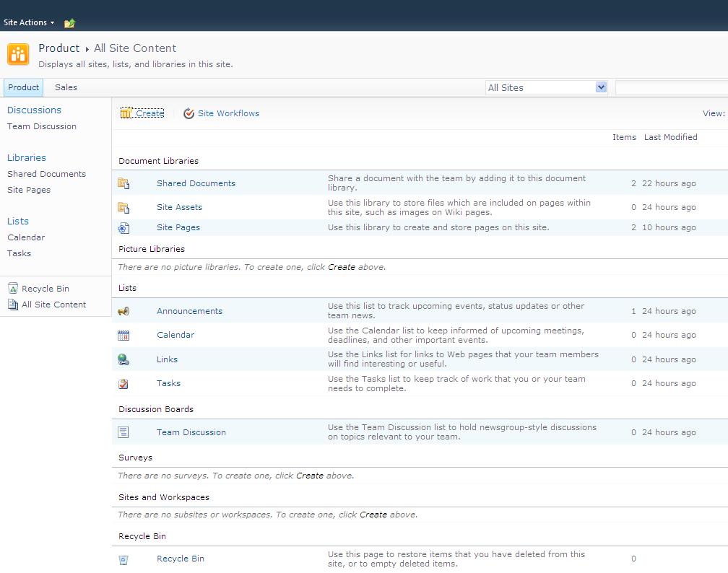Open Site Workflows via its circular icon

[x=188, y=113]
